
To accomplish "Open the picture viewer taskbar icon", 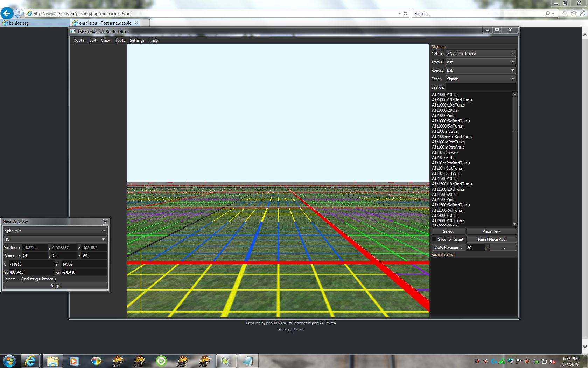I will click(x=226, y=361).
